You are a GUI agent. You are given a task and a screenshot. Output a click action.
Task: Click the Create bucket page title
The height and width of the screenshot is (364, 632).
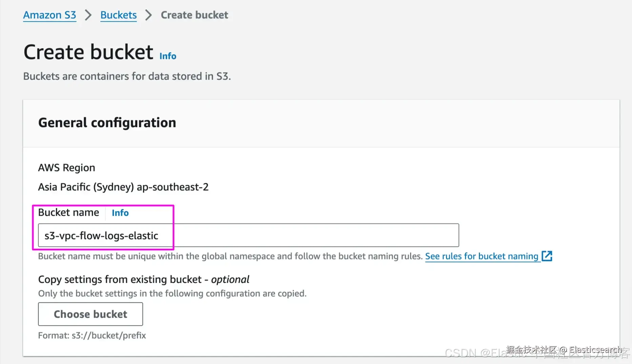click(88, 52)
